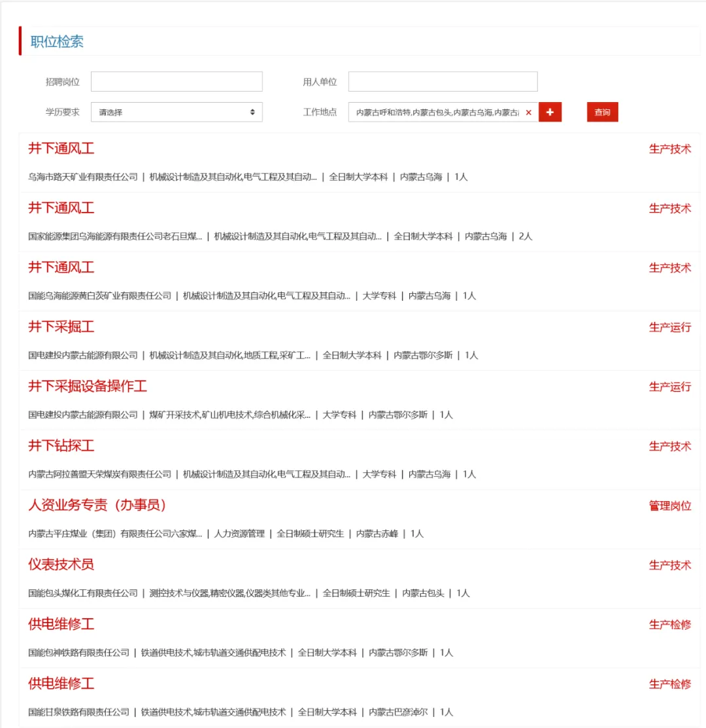This screenshot has height=728, width=706.
Task: Open the 仪表技术员 job title
Action: pos(61,564)
